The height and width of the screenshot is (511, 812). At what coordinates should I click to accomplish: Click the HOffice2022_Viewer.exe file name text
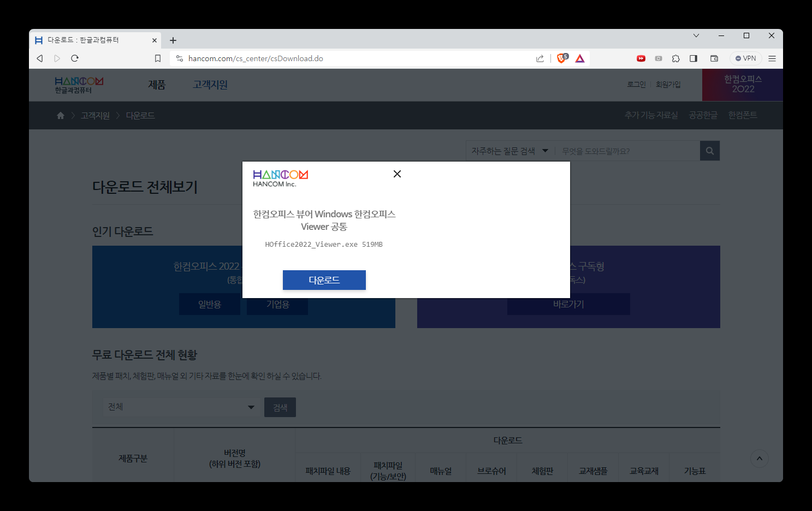tap(311, 245)
